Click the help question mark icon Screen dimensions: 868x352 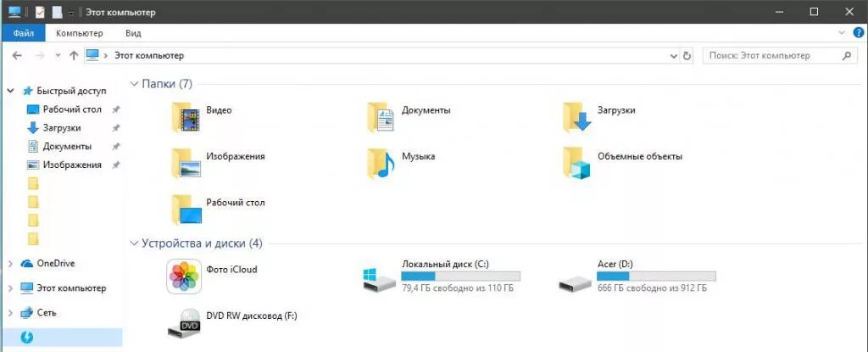tap(858, 33)
